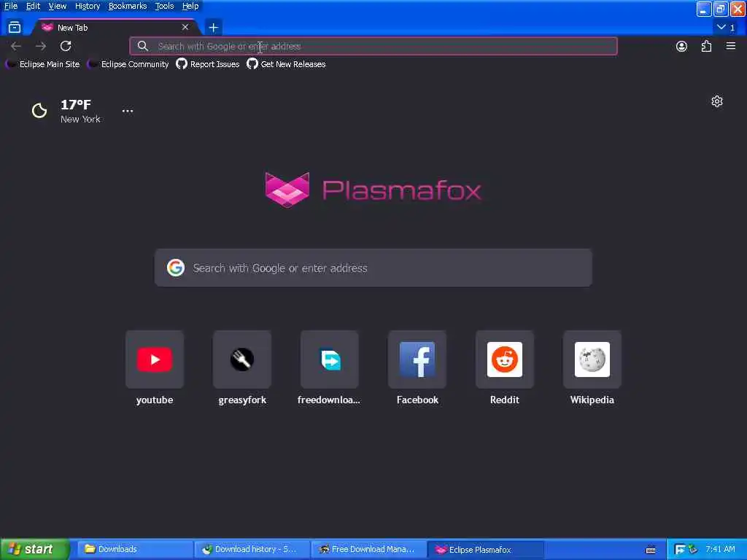
Task: Click the Windows start button
Action: point(34,550)
